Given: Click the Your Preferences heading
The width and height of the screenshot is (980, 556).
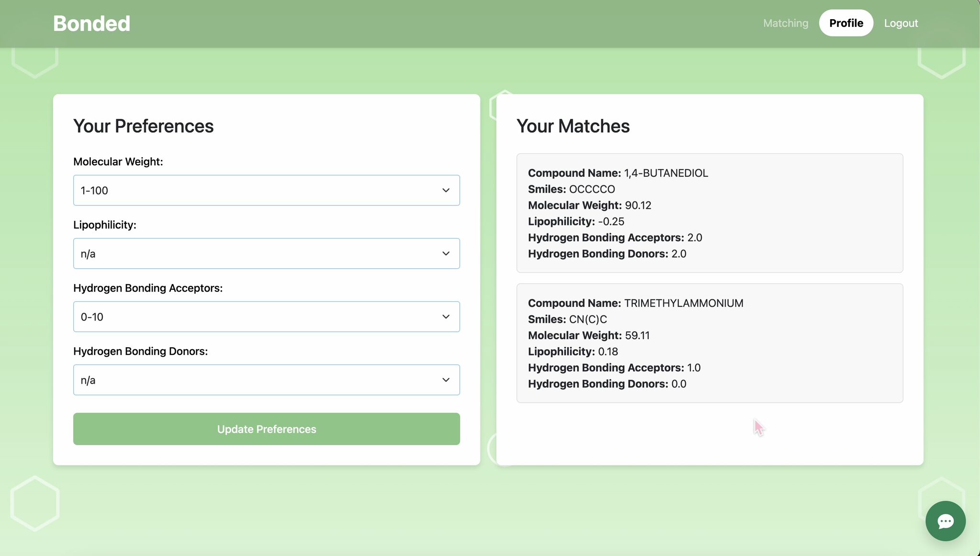Looking at the screenshot, I should [144, 126].
